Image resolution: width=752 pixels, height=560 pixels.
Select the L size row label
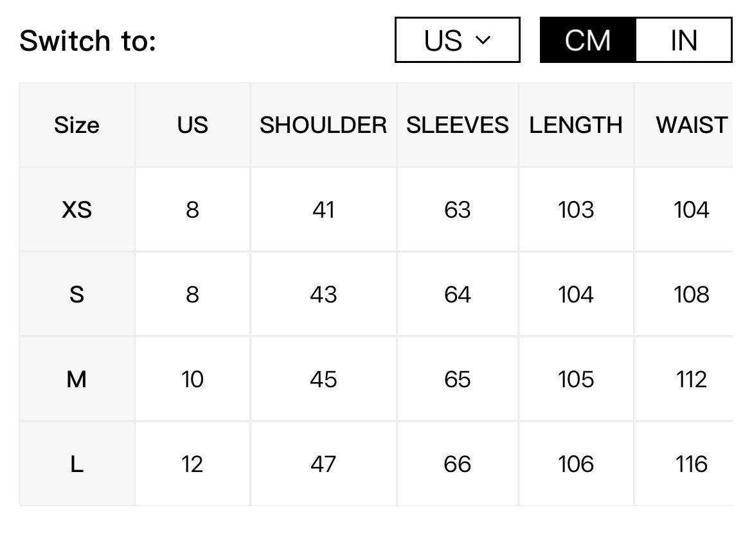coord(76,464)
